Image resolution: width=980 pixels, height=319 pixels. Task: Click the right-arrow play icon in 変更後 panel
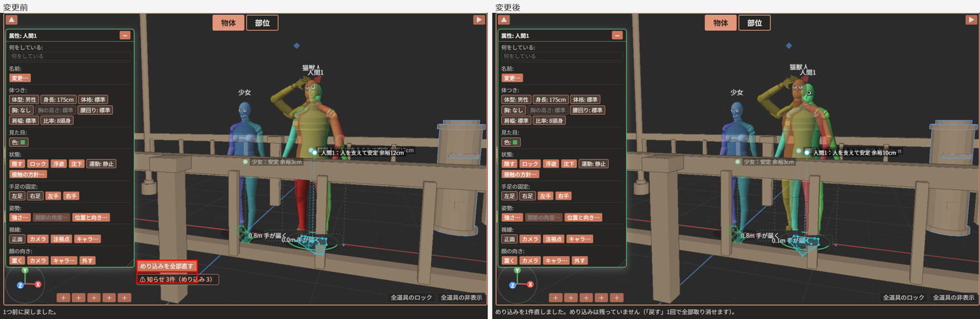click(970, 20)
